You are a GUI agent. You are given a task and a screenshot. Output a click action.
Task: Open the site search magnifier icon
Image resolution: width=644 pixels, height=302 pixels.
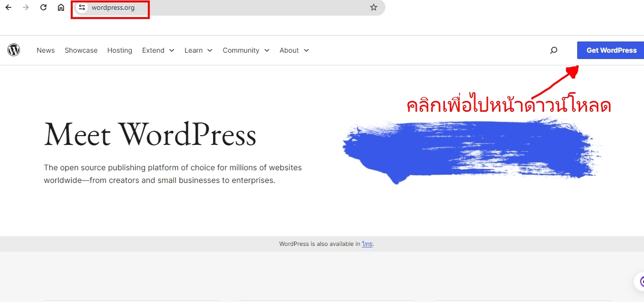coord(554,50)
